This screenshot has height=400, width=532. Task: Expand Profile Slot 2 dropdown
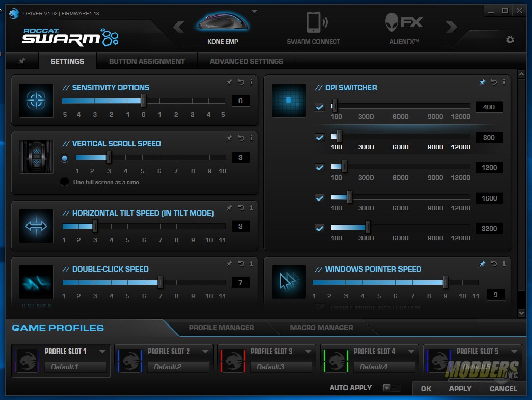pyautogui.click(x=205, y=351)
